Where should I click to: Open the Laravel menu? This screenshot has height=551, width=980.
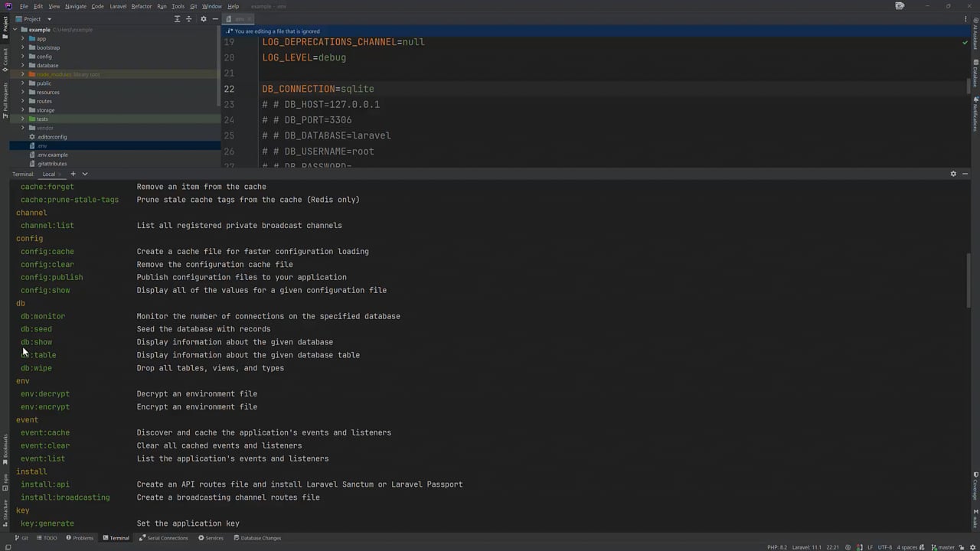[118, 6]
